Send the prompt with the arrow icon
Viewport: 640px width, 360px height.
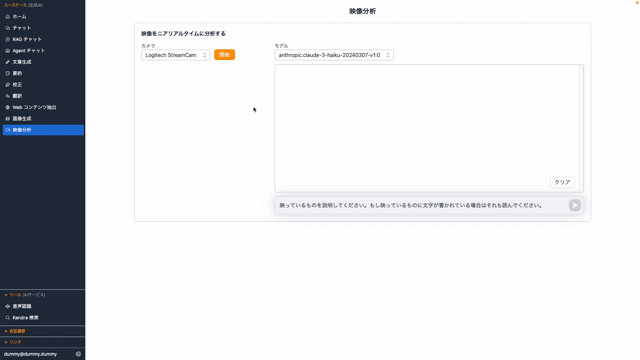[575, 205]
